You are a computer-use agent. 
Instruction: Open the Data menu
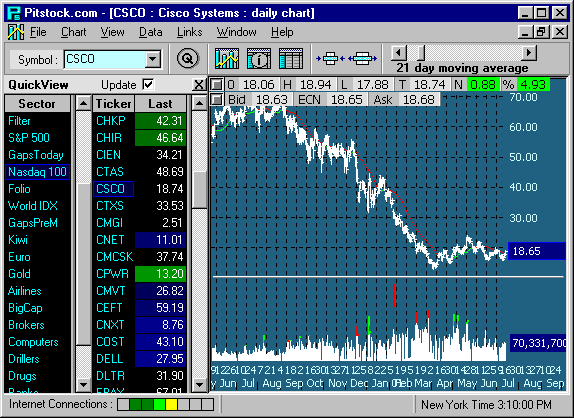[x=150, y=32]
